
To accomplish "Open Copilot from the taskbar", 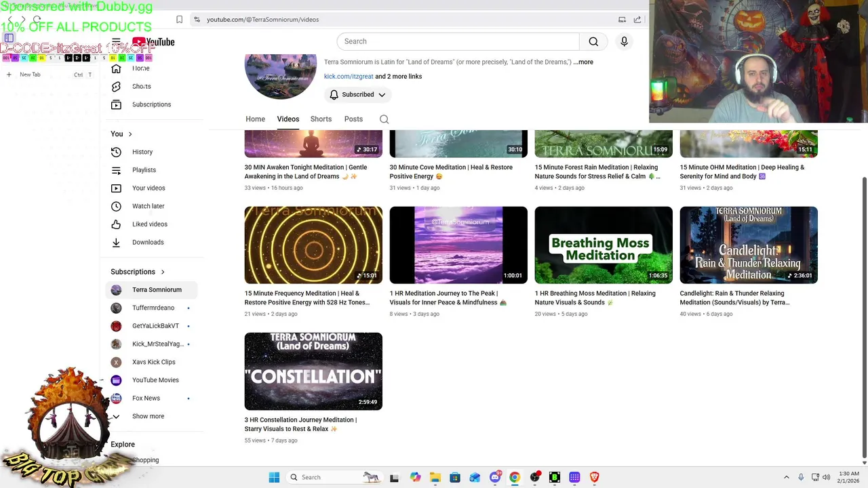I will pos(415,477).
